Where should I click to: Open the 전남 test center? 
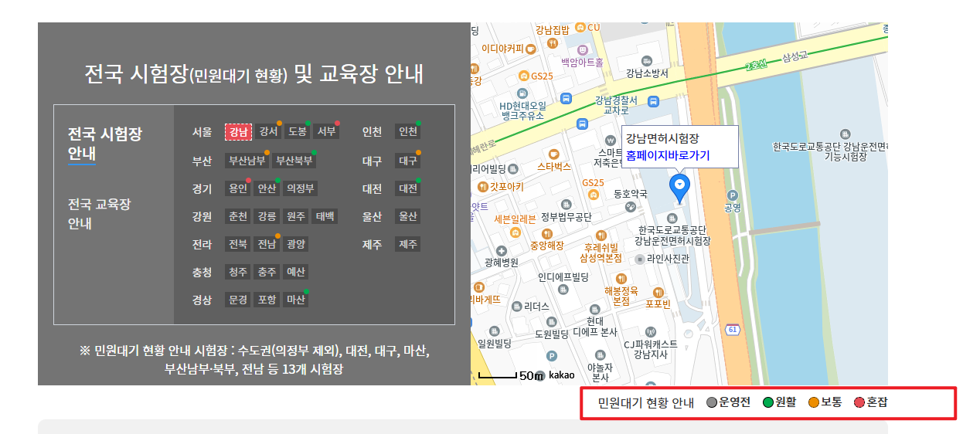click(x=267, y=244)
